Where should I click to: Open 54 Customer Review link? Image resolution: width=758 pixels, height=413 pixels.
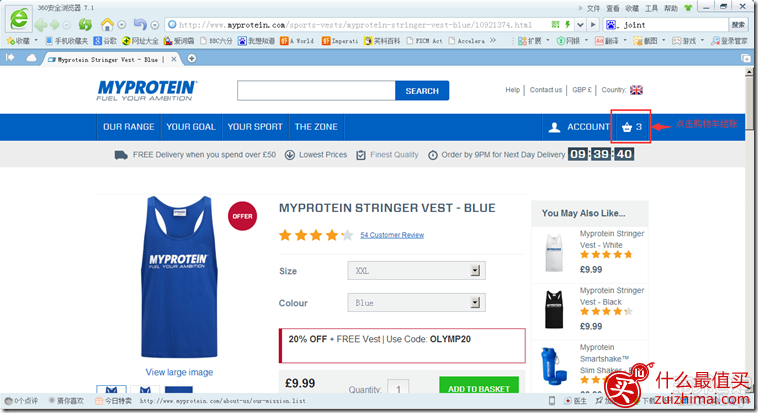click(x=392, y=235)
